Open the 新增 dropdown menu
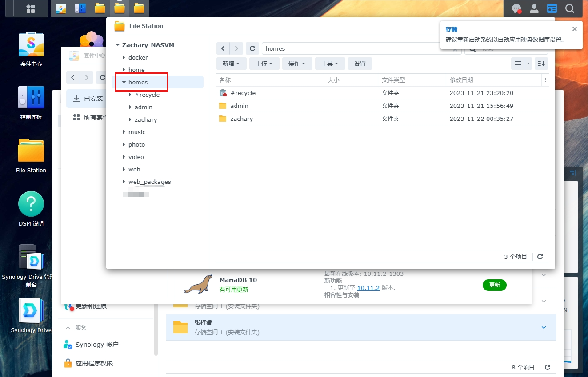This screenshot has width=588, height=377. (x=231, y=63)
